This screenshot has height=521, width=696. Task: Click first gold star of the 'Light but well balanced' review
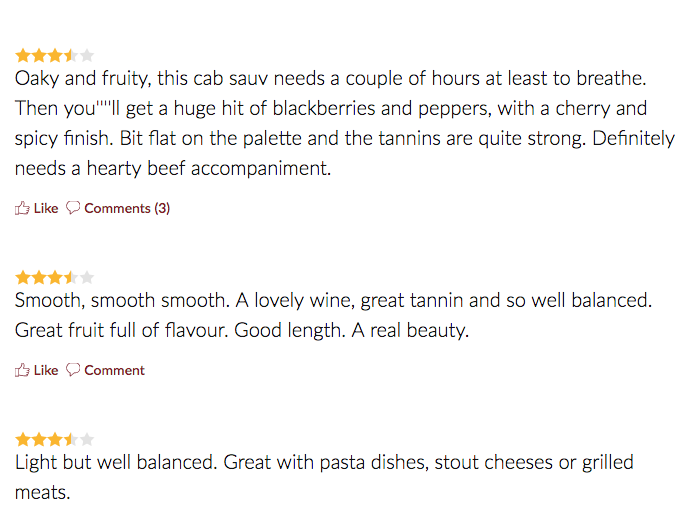click(x=23, y=439)
